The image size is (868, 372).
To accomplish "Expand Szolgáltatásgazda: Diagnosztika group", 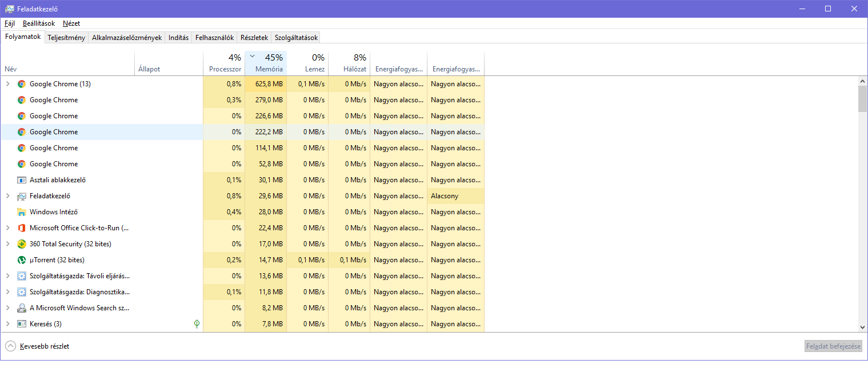I will pyautogui.click(x=7, y=292).
